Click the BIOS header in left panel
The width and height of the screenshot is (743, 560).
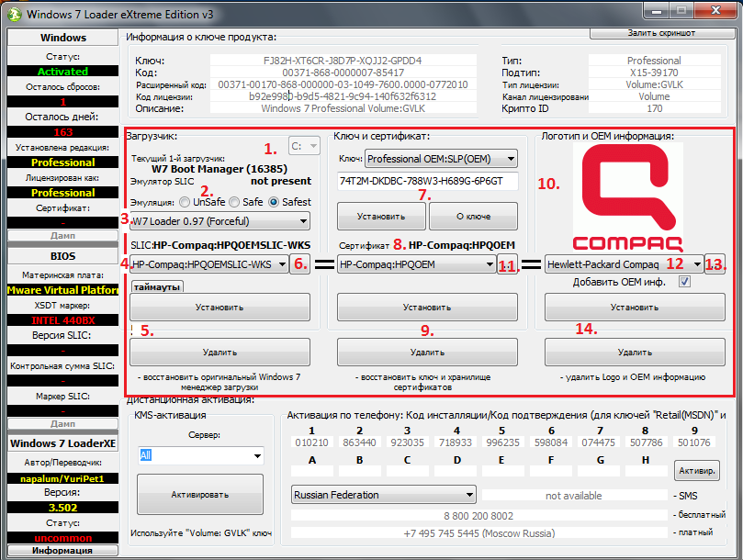63,256
